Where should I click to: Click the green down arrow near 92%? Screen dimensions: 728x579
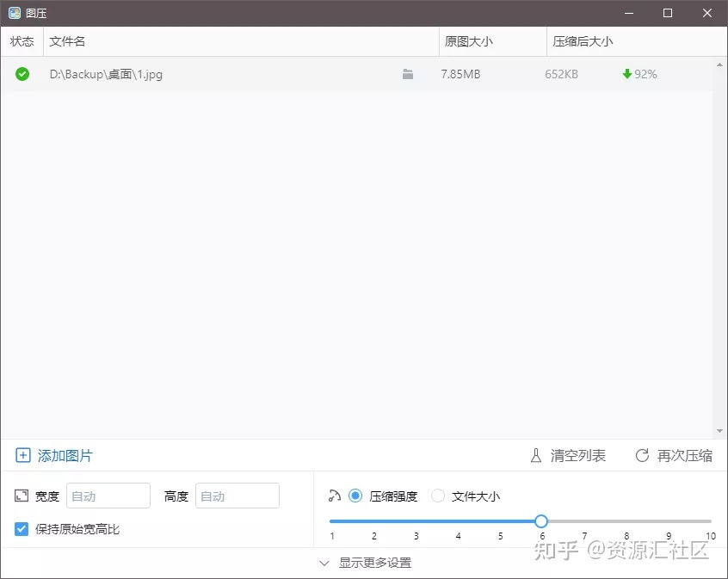tap(626, 74)
